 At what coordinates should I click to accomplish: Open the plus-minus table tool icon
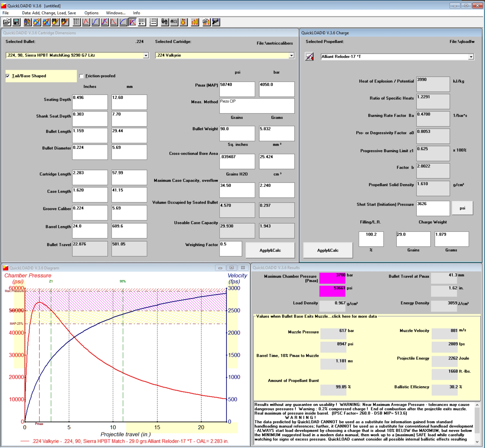point(142,22)
